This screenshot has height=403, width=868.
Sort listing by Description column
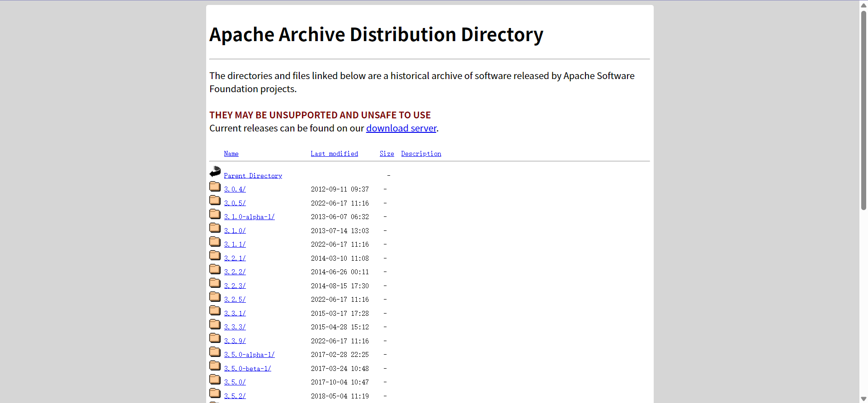pyautogui.click(x=421, y=154)
